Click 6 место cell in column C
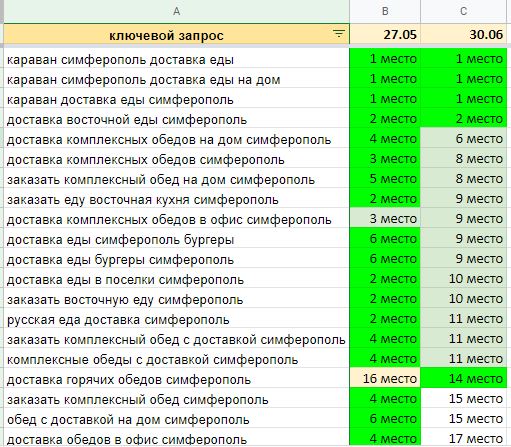This screenshot has height=447, width=511. coord(463,139)
